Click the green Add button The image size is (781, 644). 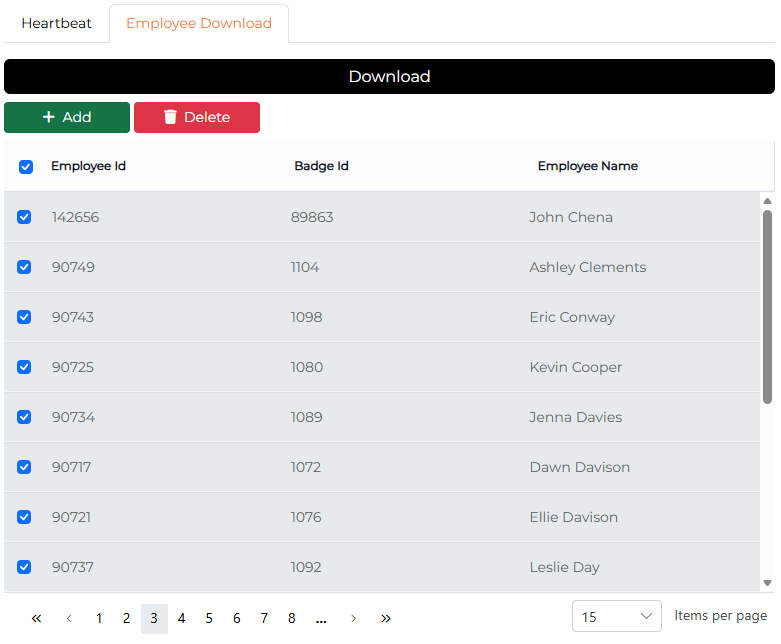[x=67, y=118]
